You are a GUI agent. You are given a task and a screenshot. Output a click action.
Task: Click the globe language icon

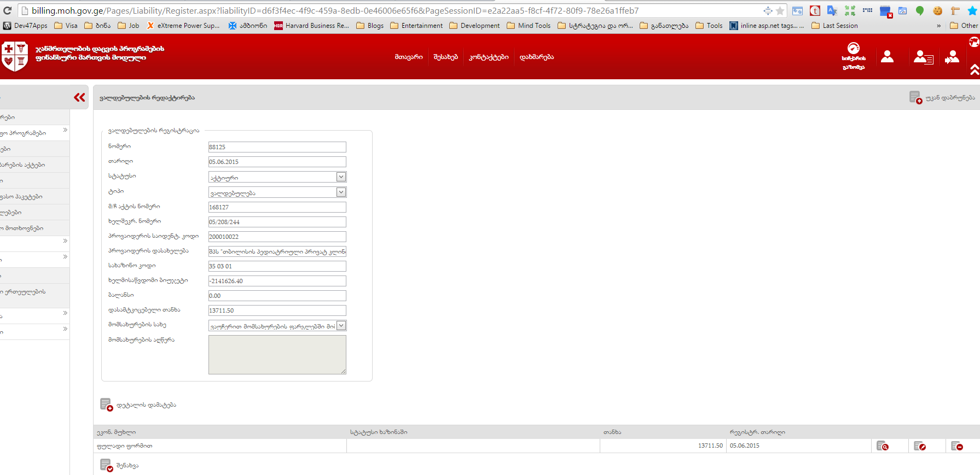(x=974, y=42)
